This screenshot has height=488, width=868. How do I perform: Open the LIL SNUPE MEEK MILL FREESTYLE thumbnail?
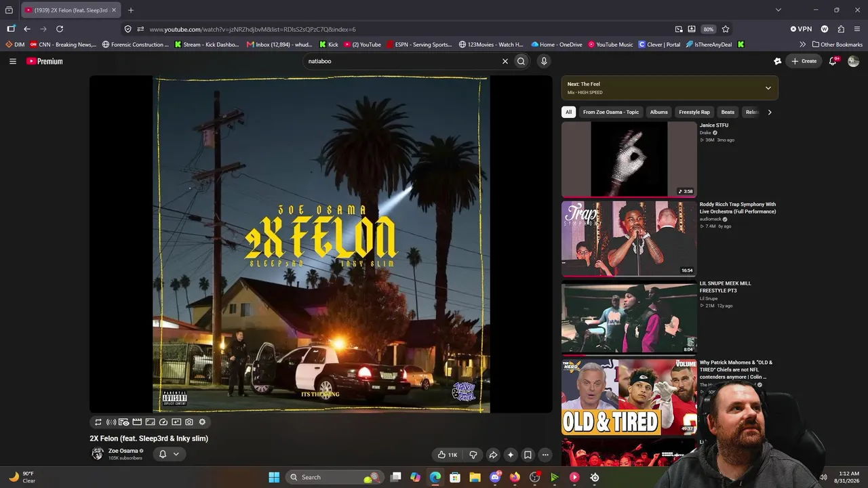point(629,318)
